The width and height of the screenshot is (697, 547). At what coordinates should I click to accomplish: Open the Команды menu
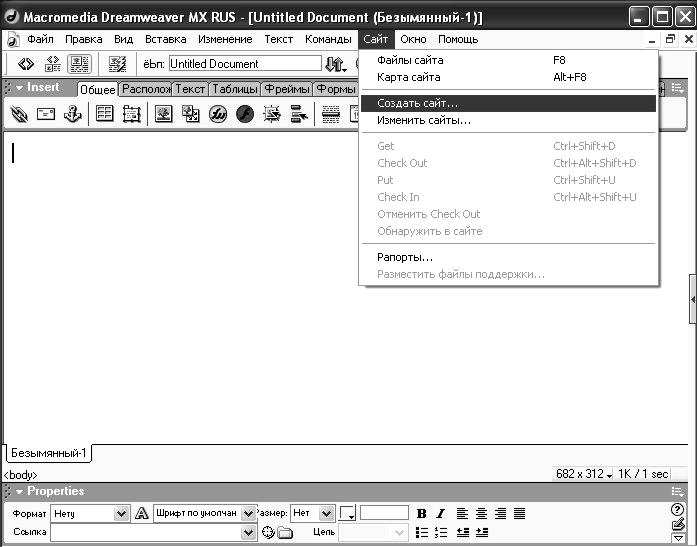click(328, 39)
